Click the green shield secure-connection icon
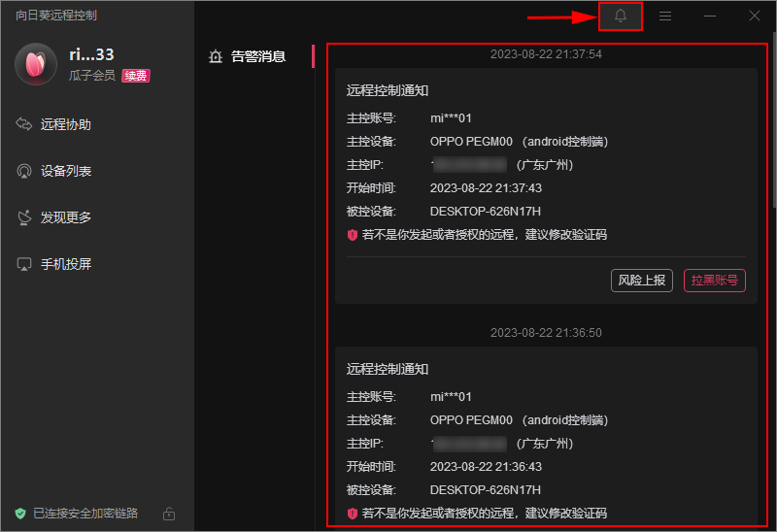 [19, 513]
